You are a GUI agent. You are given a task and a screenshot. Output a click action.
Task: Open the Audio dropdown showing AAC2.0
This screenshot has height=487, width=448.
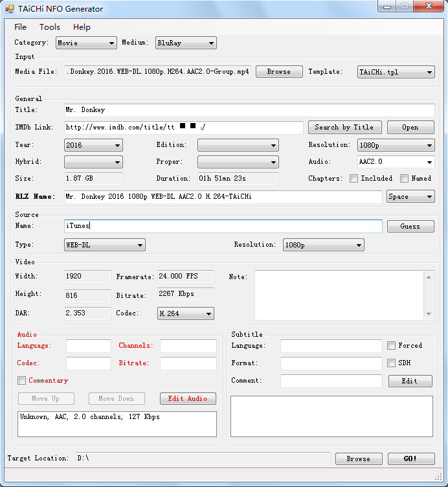pos(396,162)
